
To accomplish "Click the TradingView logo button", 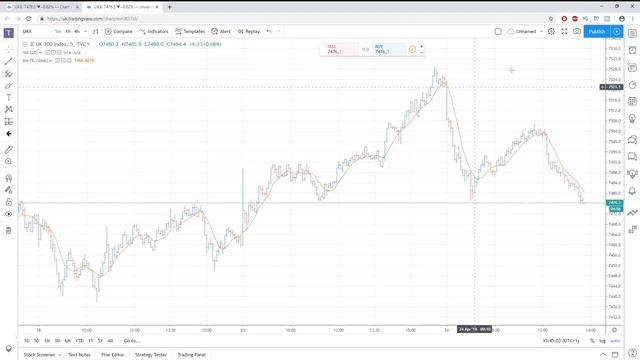I will coord(9,33).
